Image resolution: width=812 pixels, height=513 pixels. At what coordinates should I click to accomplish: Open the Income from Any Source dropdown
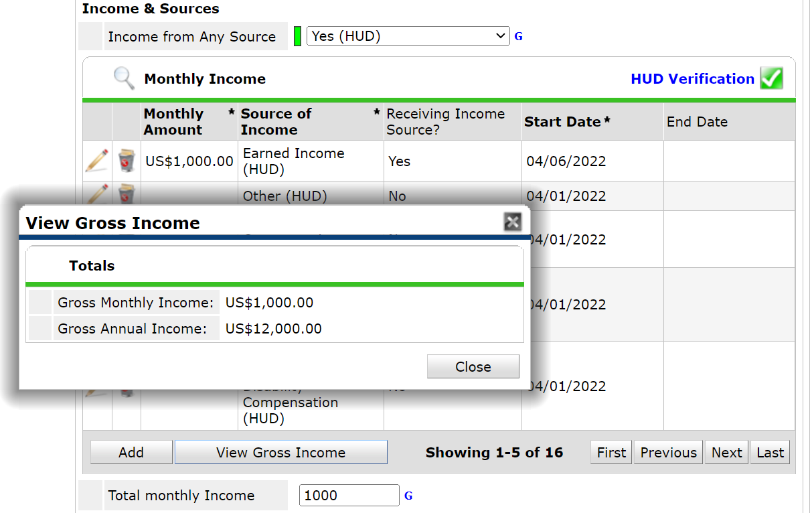click(408, 36)
